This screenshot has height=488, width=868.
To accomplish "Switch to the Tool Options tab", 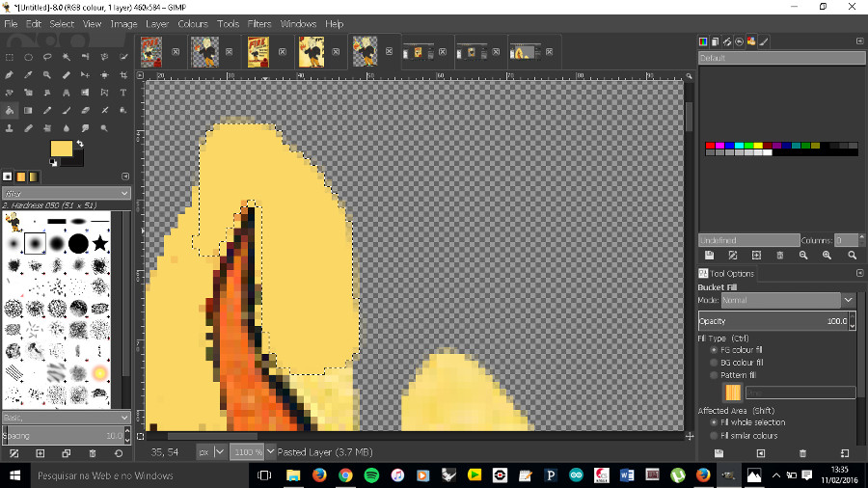I will click(x=725, y=273).
